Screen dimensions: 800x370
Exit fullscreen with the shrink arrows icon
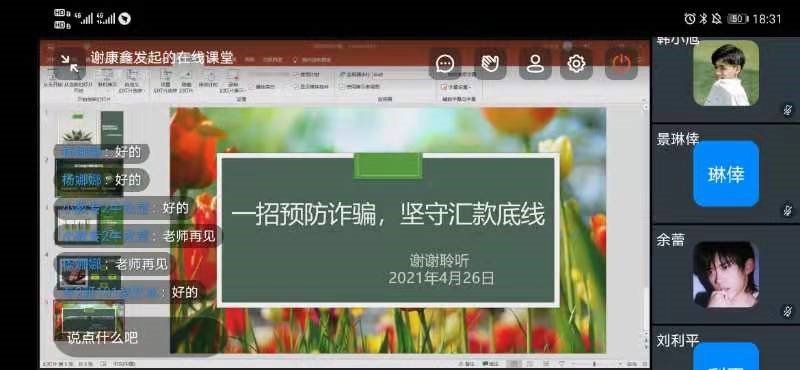click(69, 64)
